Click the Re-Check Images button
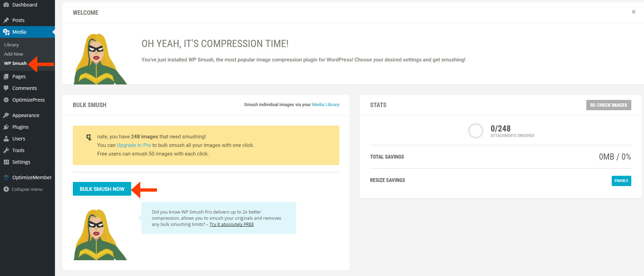Viewport: 644px width, 276px height. click(609, 105)
